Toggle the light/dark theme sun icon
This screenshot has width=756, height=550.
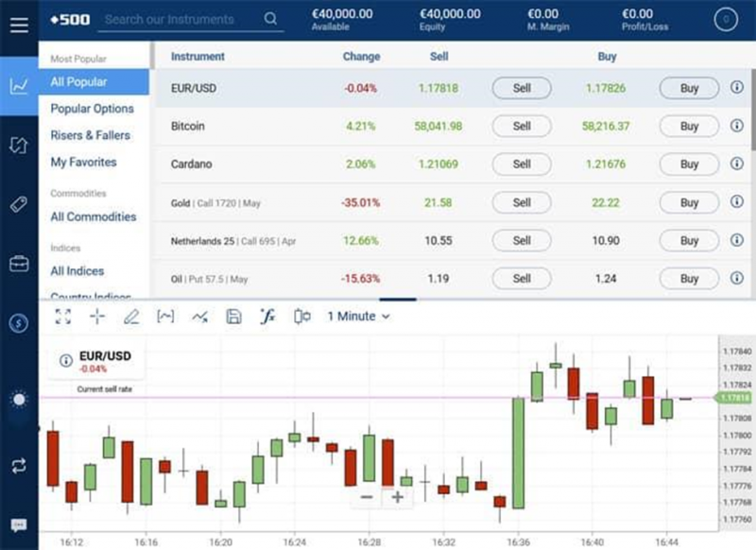pos(19,400)
